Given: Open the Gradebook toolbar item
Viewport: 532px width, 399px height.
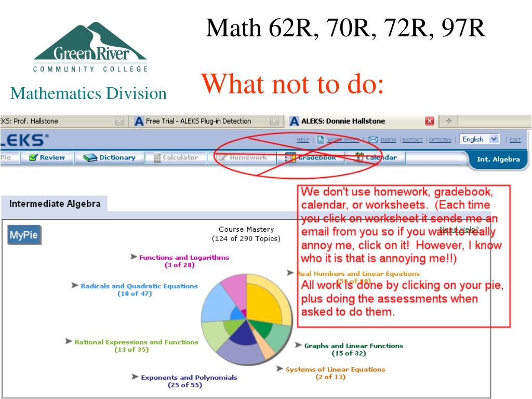Looking at the screenshot, I should coord(311,158).
